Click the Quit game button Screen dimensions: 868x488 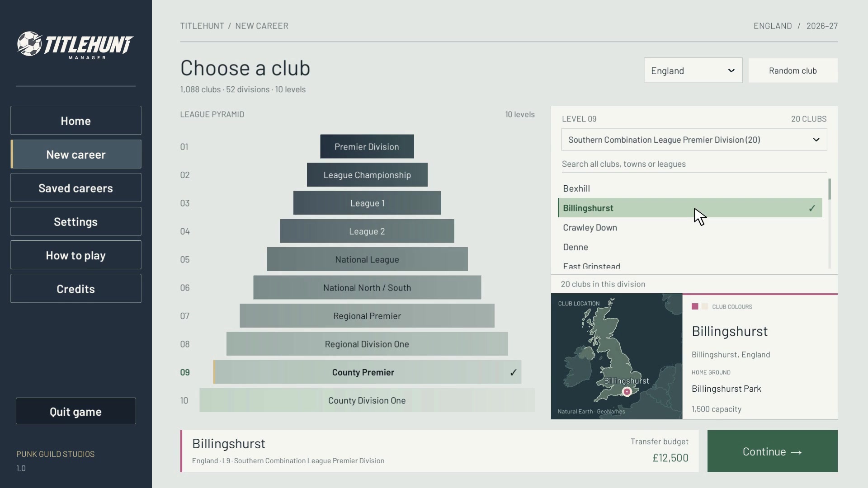point(76,411)
